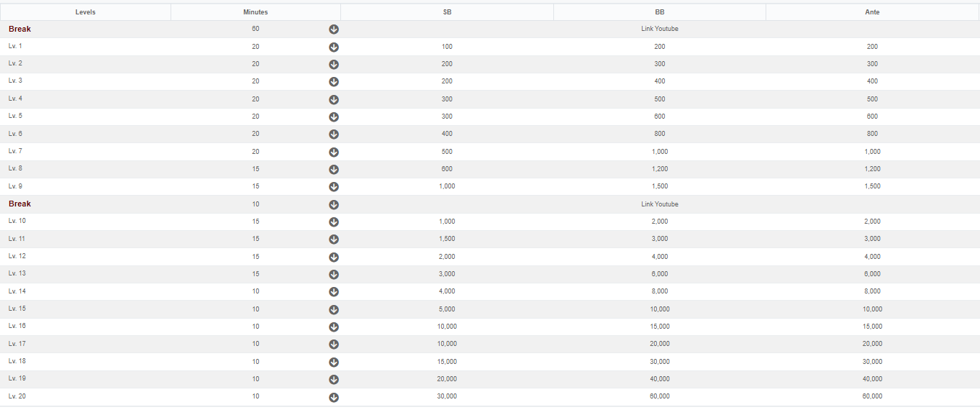Click the arrow icon on the 10-minute Break row

[334, 204]
